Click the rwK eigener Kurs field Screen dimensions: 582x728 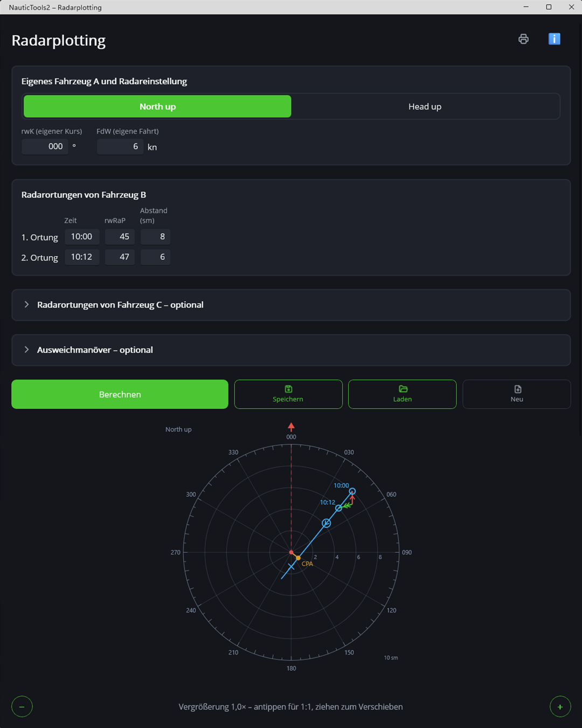(45, 146)
